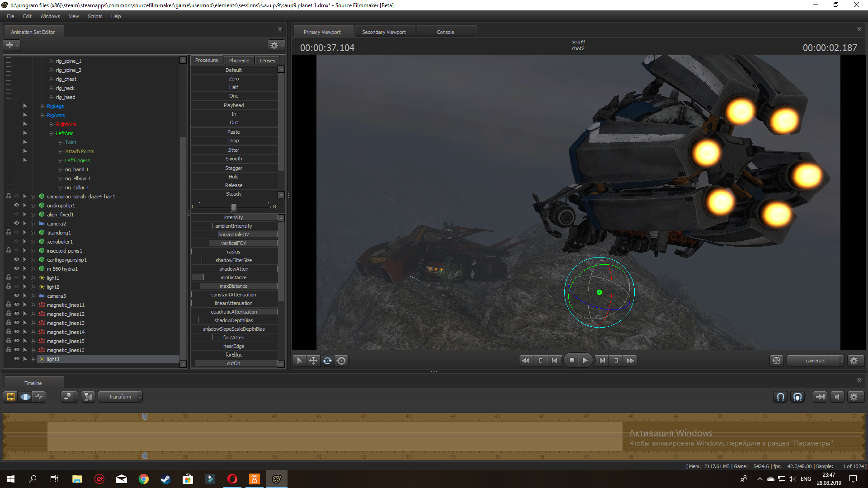Toggle timeline snapping magnet icon

click(780, 397)
